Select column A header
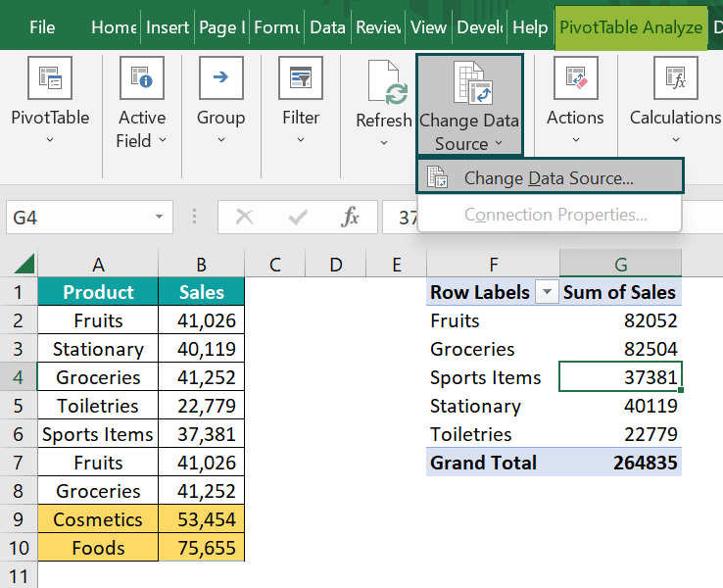723x588 pixels. (x=98, y=265)
